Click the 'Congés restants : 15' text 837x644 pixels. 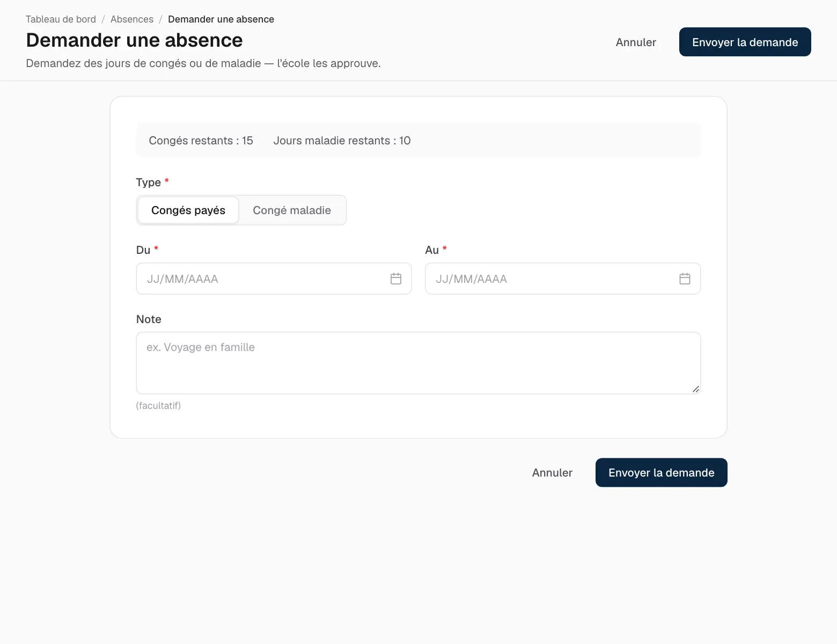[x=201, y=141]
